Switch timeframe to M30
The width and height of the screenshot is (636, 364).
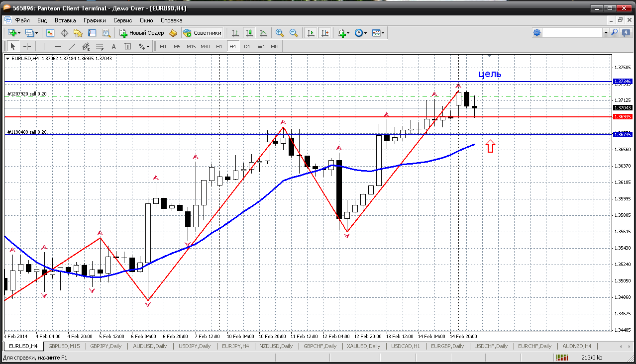coord(205,46)
